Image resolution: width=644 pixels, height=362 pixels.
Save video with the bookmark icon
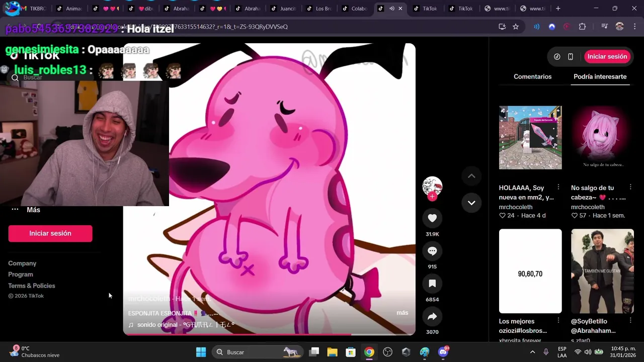pos(432,284)
